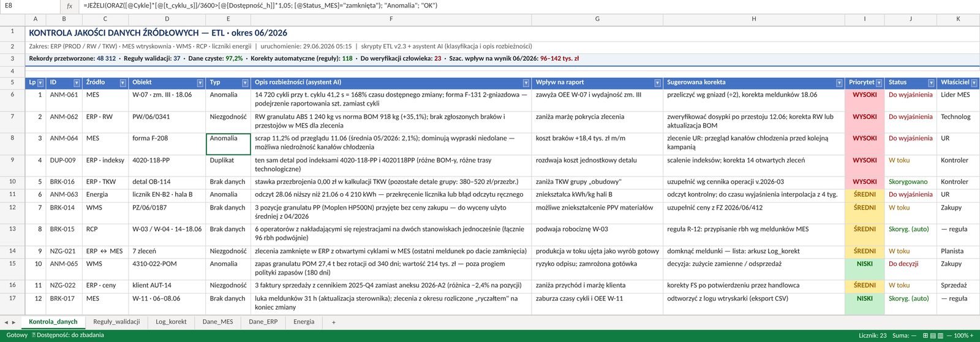Viewport: 980px width, 342px height.
Task: Select column H header
Action: click(753, 19)
